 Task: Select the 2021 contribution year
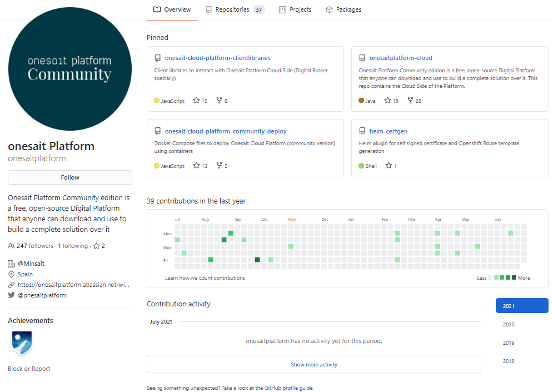(x=522, y=306)
